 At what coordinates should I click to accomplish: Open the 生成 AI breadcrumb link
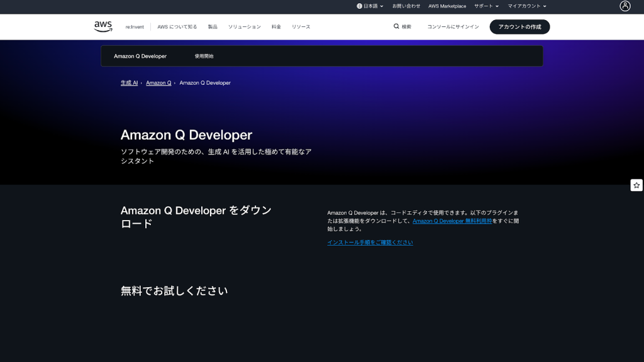click(x=129, y=83)
